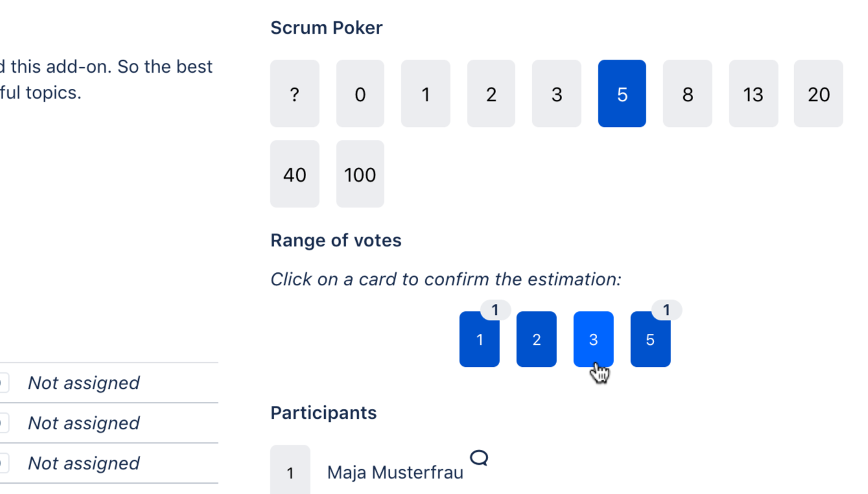Select the question mark poker card
This screenshot has height=494, width=868.
point(294,94)
